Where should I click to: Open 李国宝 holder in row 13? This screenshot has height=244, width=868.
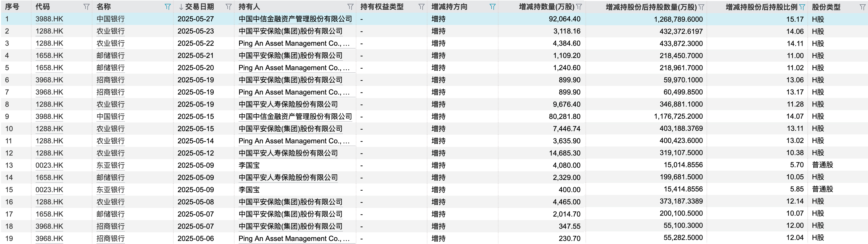click(x=249, y=165)
